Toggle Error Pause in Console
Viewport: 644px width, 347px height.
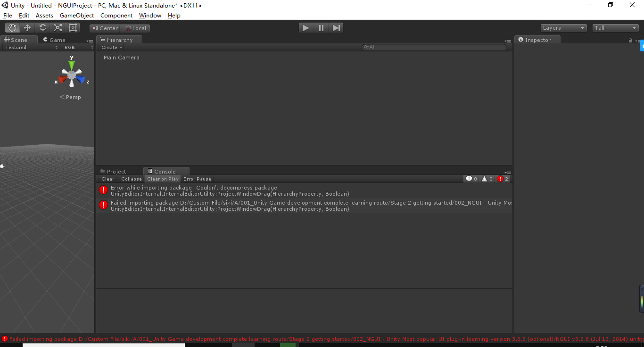(x=197, y=179)
